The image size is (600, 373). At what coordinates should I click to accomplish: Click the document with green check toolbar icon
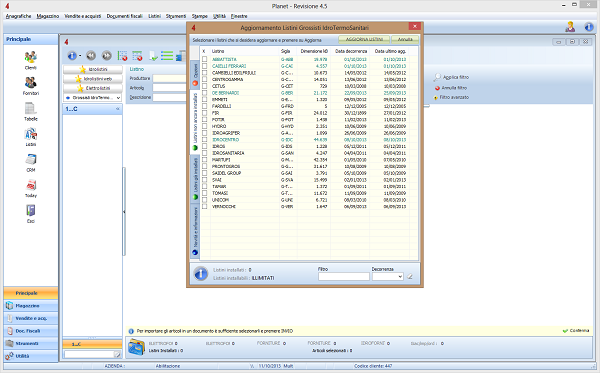pos(153,56)
